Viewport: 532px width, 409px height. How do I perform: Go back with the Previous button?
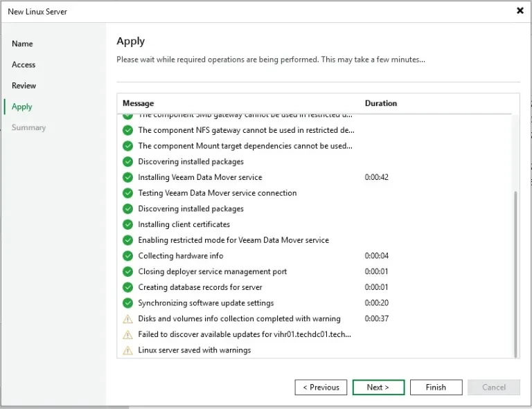(x=321, y=388)
